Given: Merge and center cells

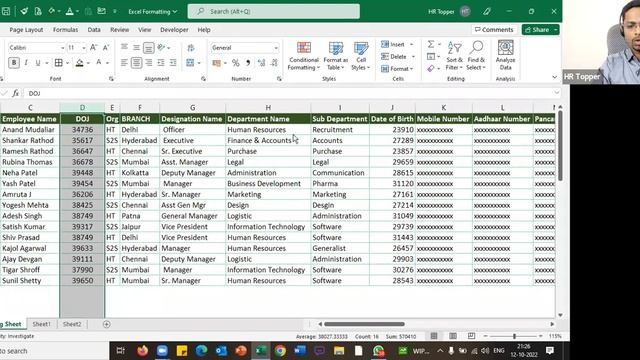Looking at the screenshot, I should (x=190, y=63).
